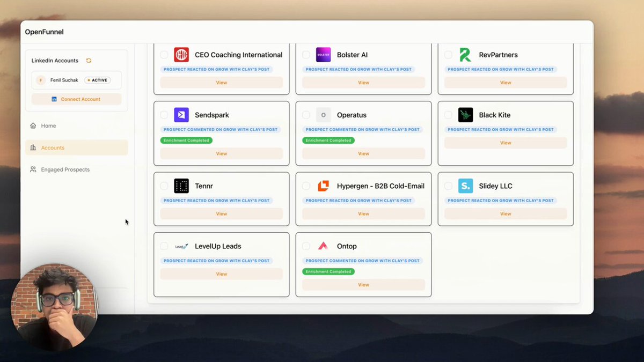Go to the Accounts section
This screenshot has height=362, width=644.
(77, 147)
